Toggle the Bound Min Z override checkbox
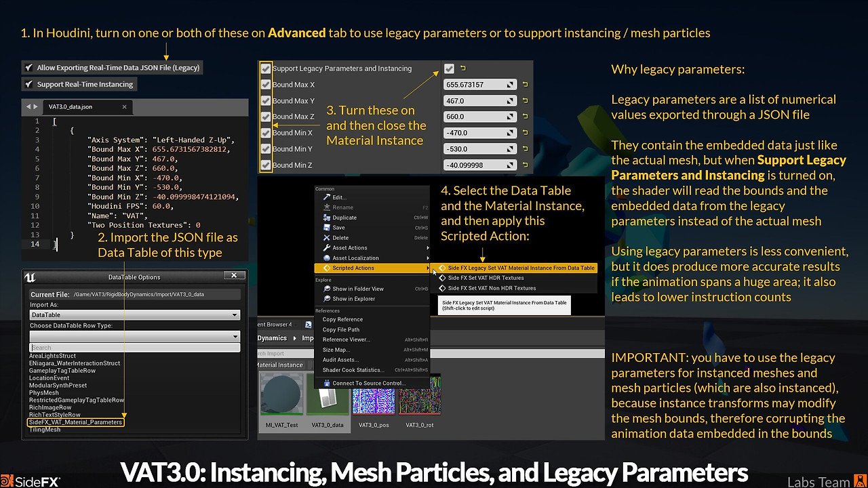Screen dimensions: 868x488 [266, 165]
